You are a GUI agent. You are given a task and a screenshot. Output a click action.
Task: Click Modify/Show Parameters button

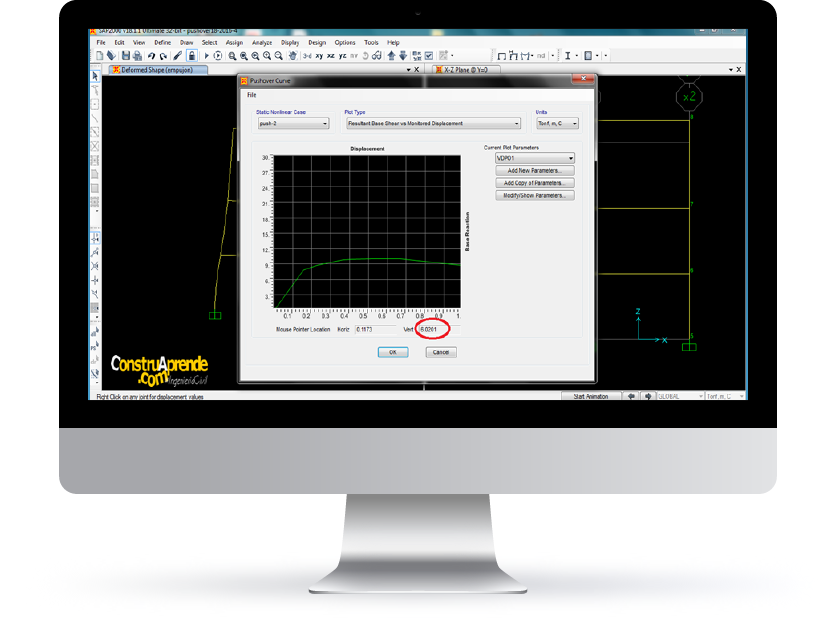535,196
